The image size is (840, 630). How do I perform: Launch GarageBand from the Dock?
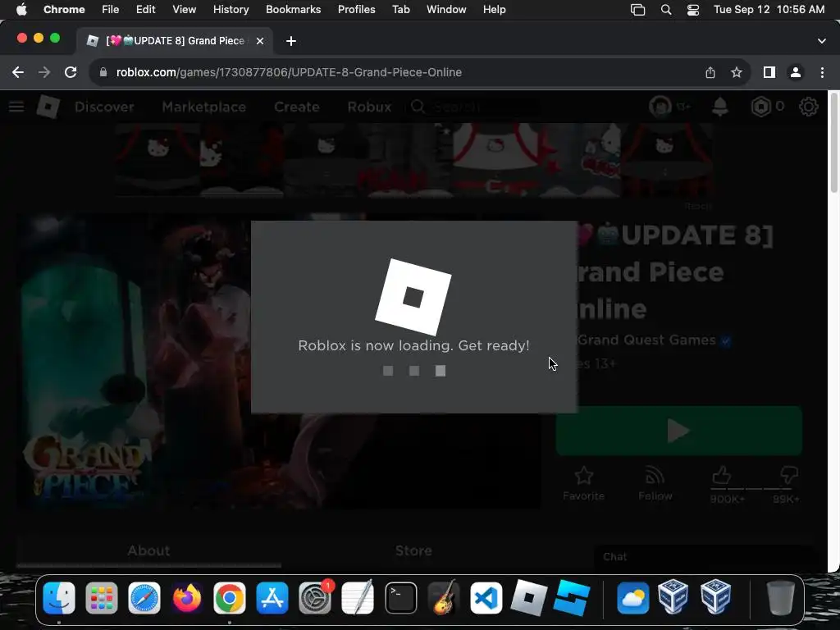tap(444, 598)
